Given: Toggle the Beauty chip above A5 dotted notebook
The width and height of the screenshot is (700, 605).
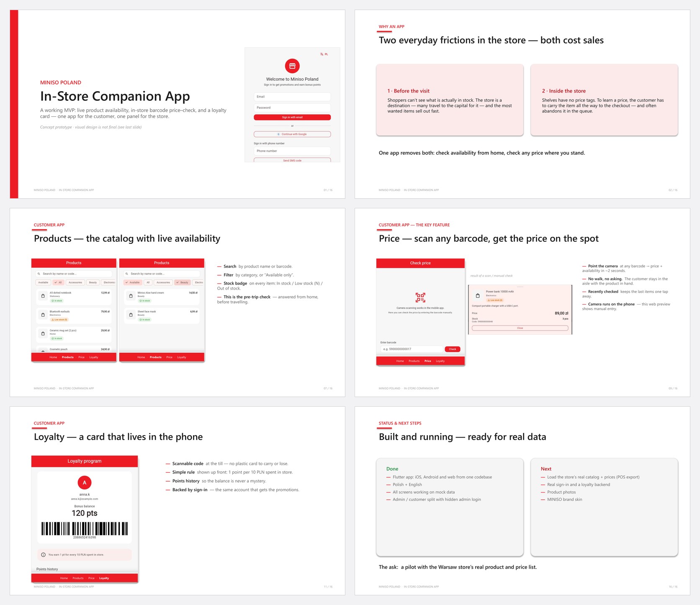Looking at the screenshot, I should (93, 282).
